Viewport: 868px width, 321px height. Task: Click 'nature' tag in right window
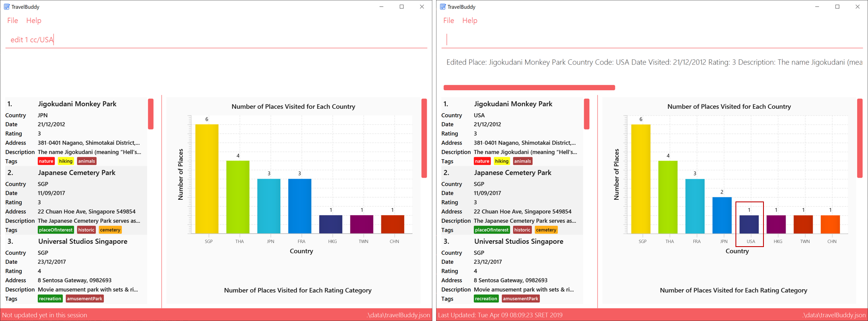(x=482, y=161)
